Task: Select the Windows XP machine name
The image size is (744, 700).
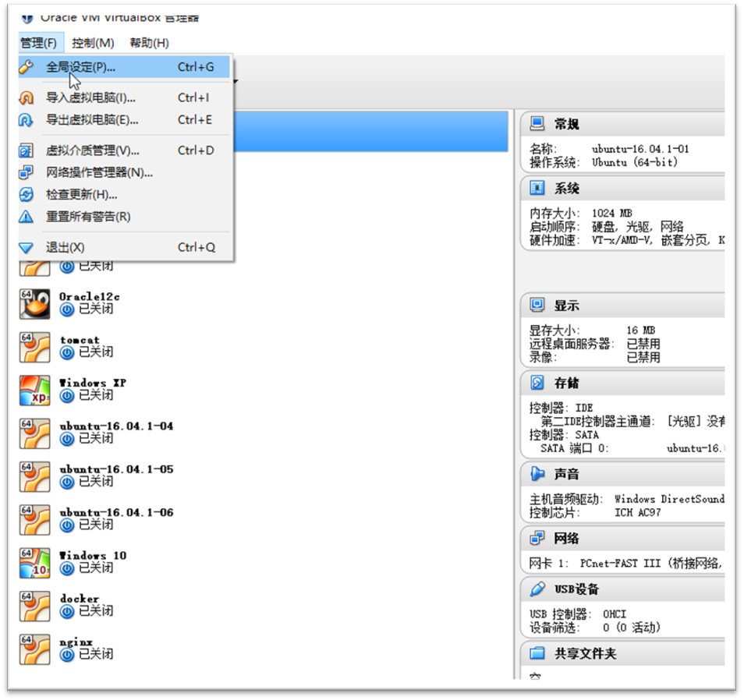Action: tap(93, 383)
